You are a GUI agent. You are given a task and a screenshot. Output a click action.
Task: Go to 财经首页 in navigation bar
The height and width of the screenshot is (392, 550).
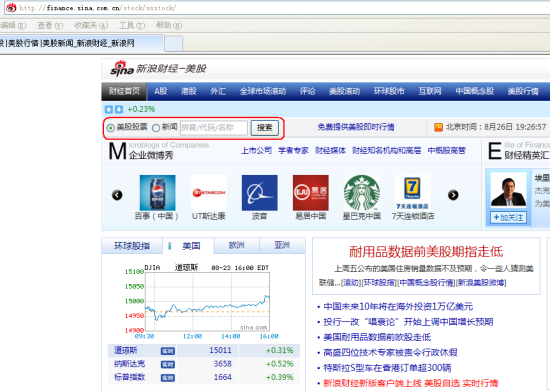[x=124, y=91]
